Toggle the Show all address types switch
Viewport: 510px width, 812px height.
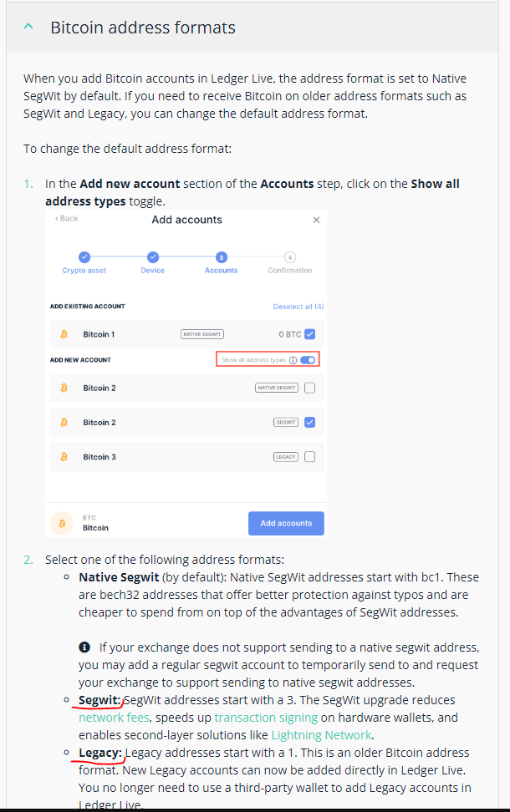pyautogui.click(x=308, y=360)
